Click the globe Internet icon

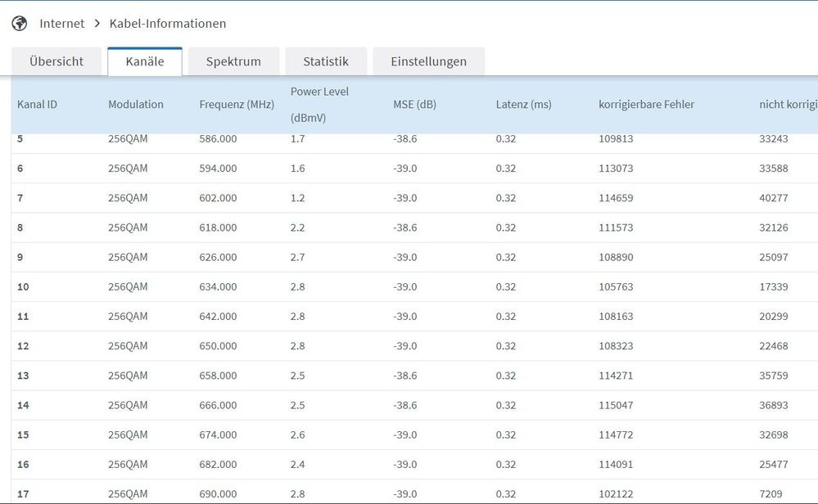(x=19, y=23)
